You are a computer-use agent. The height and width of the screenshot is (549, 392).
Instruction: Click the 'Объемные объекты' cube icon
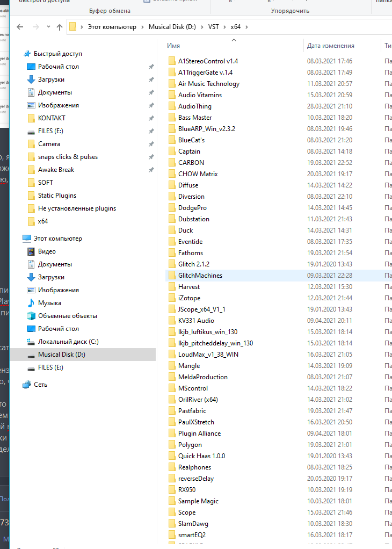click(31, 316)
